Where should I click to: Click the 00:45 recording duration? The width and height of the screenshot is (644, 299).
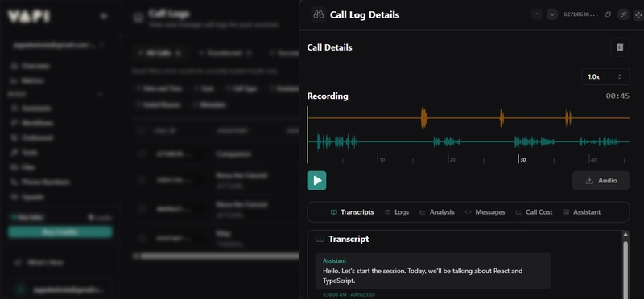coord(617,96)
